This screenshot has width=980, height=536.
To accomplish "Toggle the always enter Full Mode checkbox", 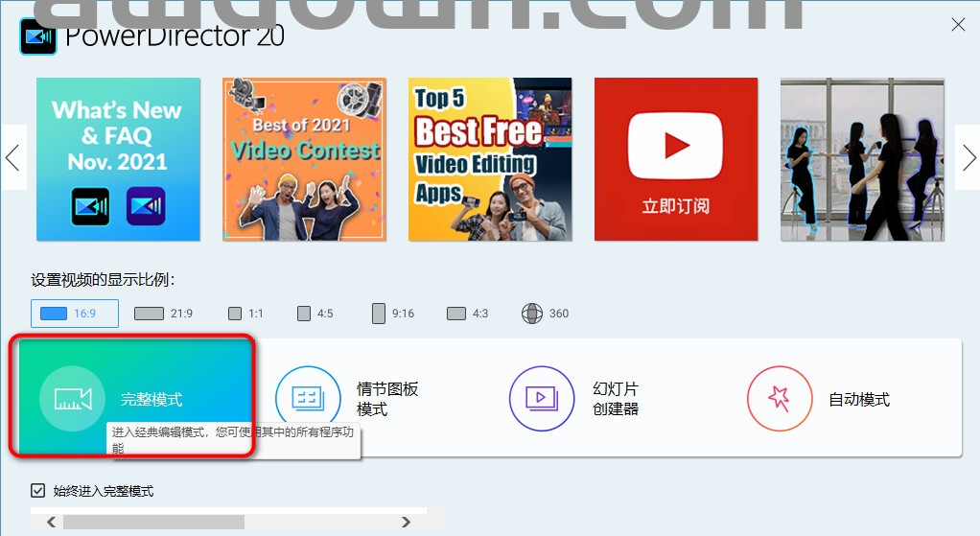I will click(38, 491).
